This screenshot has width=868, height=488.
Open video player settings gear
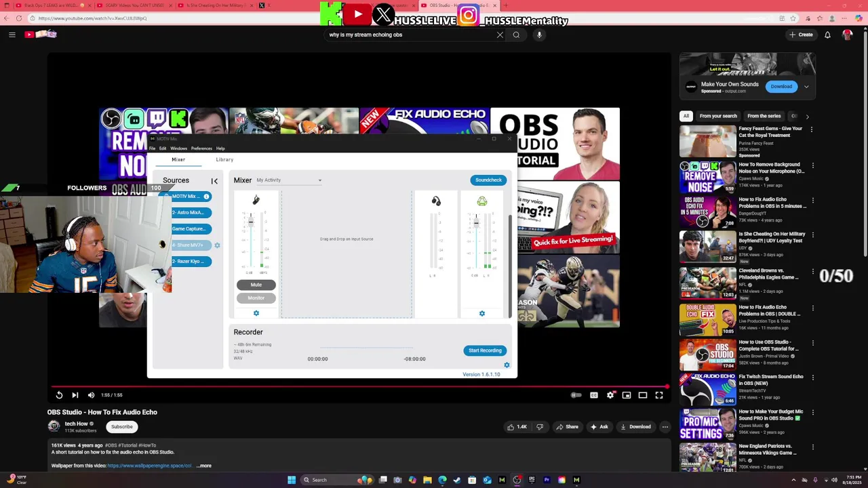(x=610, y=395)
